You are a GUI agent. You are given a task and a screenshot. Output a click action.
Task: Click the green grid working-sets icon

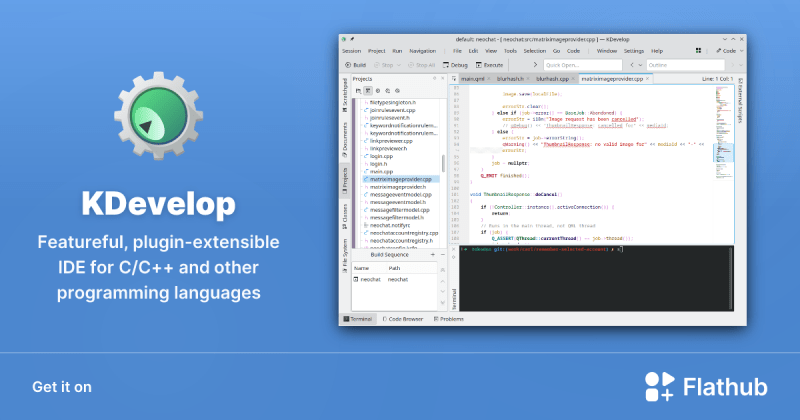tap(698, 51)
